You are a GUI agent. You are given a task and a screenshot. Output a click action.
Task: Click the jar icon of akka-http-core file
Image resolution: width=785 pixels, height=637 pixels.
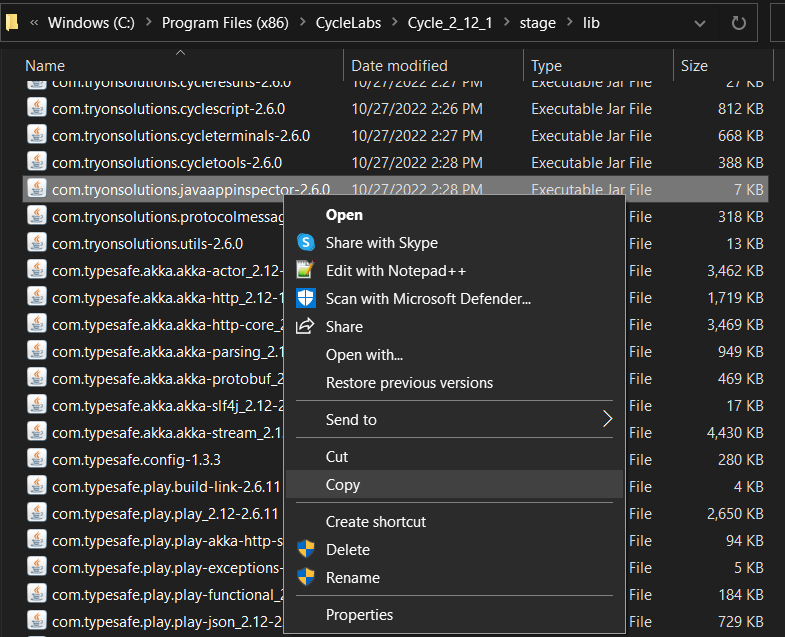(x=37, y=325)
